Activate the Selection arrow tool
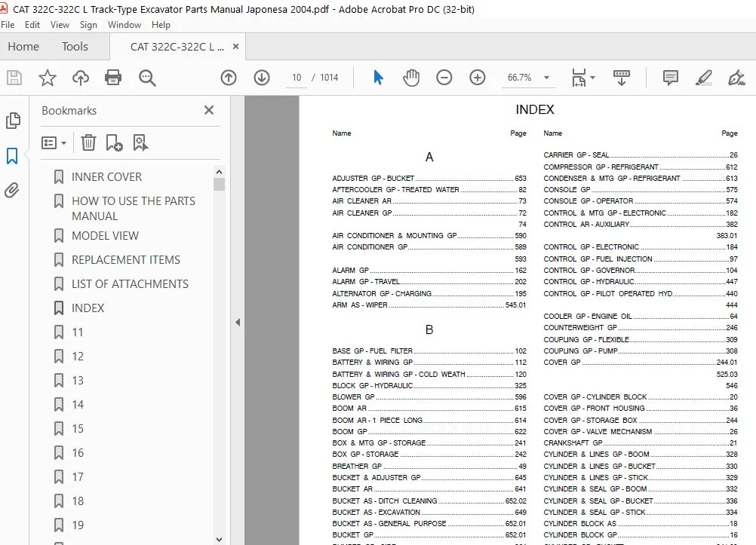This screenshot has width=756, height=545. coord(379,77)
